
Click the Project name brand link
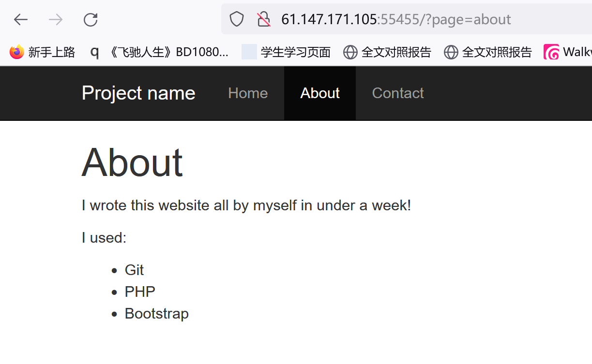click(x=138, y=93)
